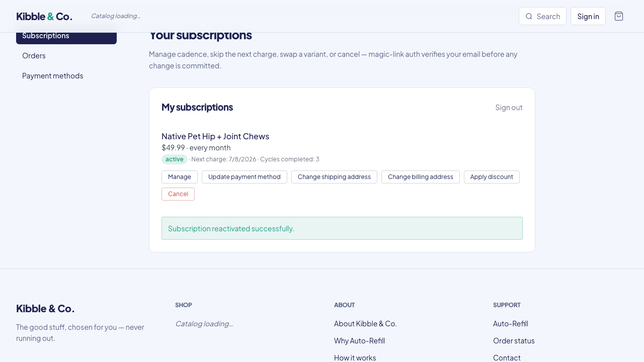Image resolution: width=644 pixels, height=362 pixels.
Task: Click the Search field in header
Action: point(542,16)
